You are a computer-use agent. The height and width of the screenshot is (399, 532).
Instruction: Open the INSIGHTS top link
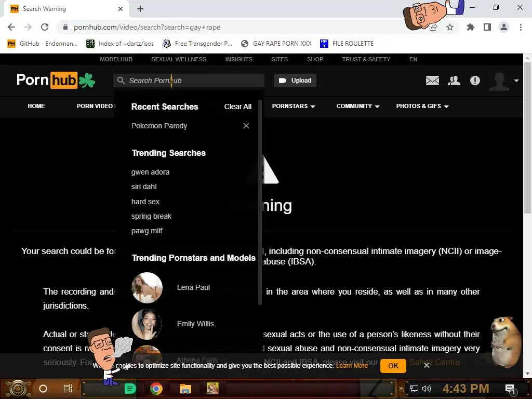coord(239,59)
